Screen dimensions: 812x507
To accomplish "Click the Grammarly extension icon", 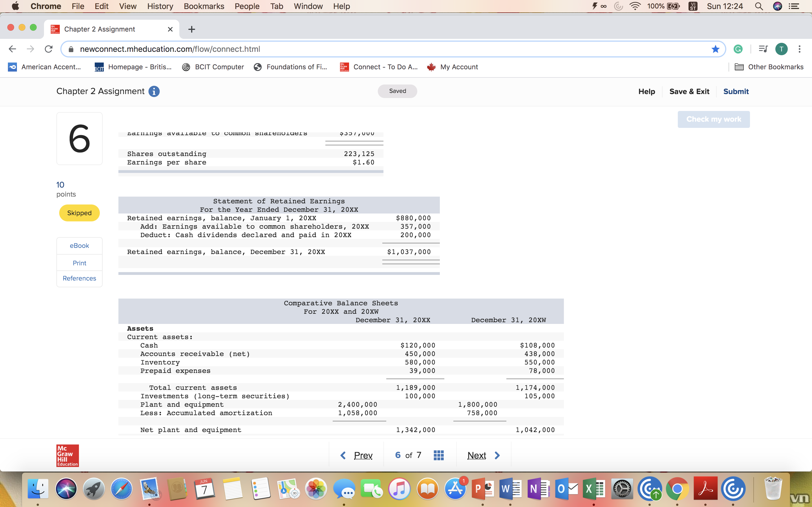I will (738, 49).
